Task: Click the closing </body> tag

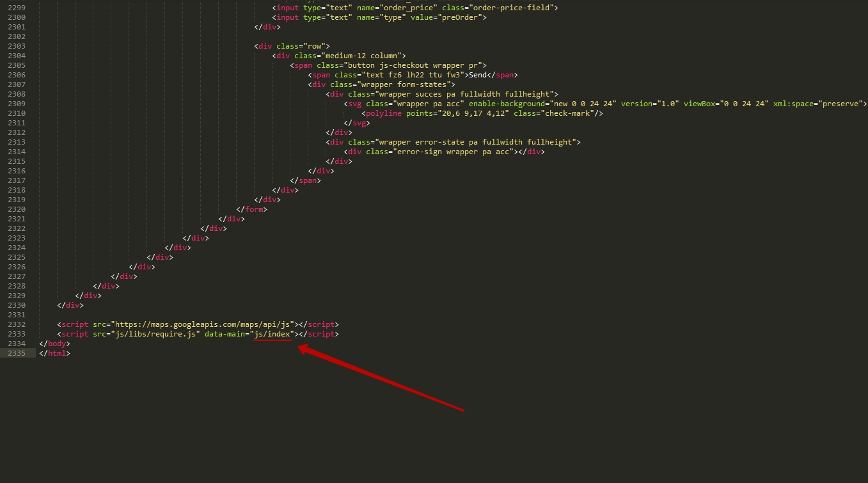Action: point(54,344)
